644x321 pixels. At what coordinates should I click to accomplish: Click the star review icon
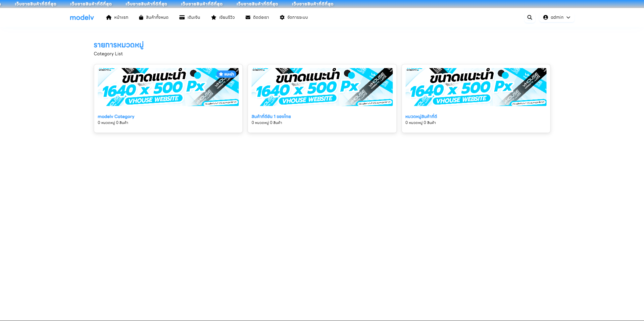[x=214, y=17]
